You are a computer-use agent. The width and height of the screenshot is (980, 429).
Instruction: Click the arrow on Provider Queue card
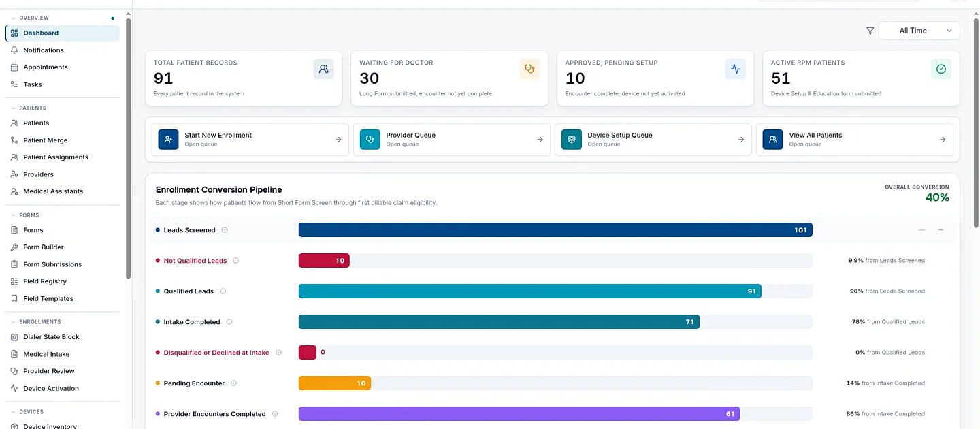tap(540, 140)
